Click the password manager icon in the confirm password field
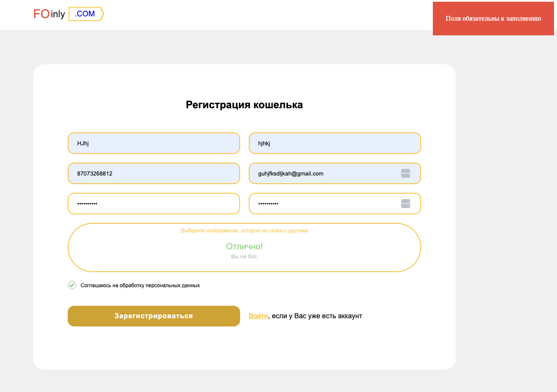This screenshot has width=557, height=392. [405, 204]
